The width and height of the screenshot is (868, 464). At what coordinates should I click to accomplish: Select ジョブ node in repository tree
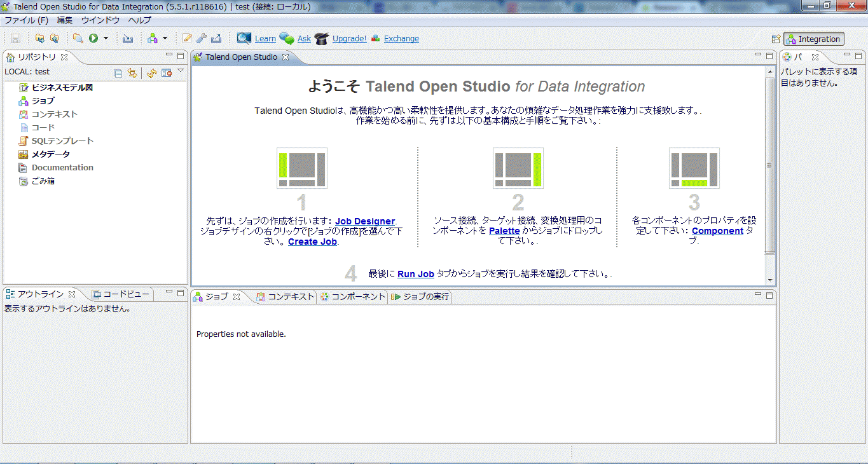43,100
